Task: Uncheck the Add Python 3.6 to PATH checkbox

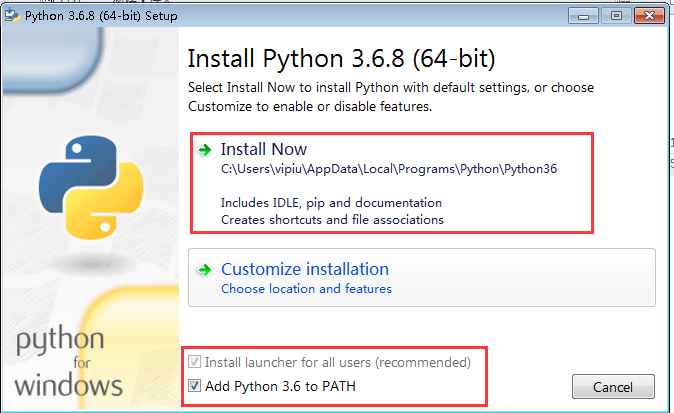Action: point(195,386)
